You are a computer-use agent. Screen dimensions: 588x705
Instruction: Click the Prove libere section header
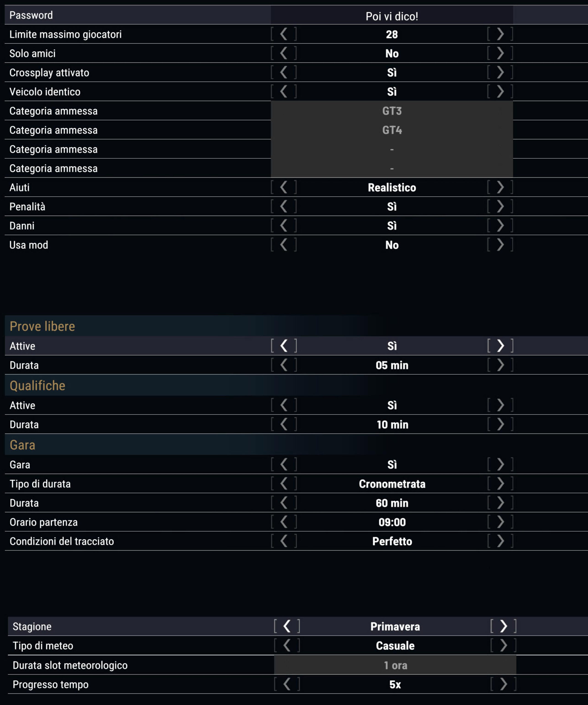point(42,326)
